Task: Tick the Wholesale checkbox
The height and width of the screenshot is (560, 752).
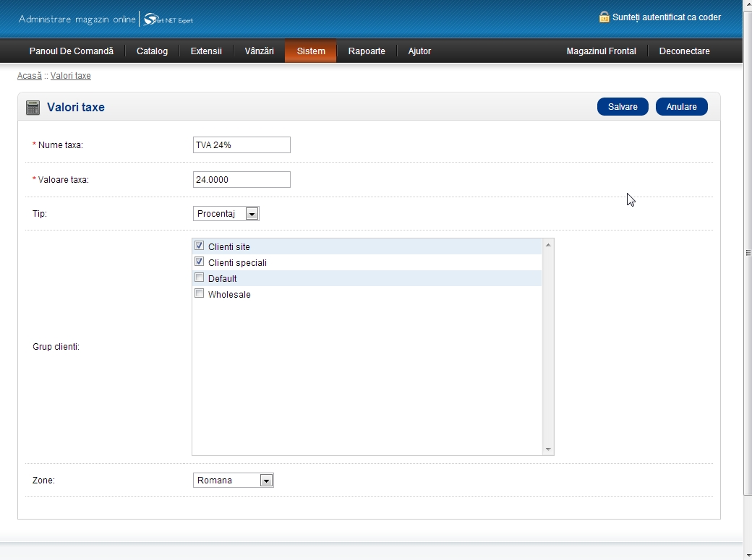Action: point(200,294)
